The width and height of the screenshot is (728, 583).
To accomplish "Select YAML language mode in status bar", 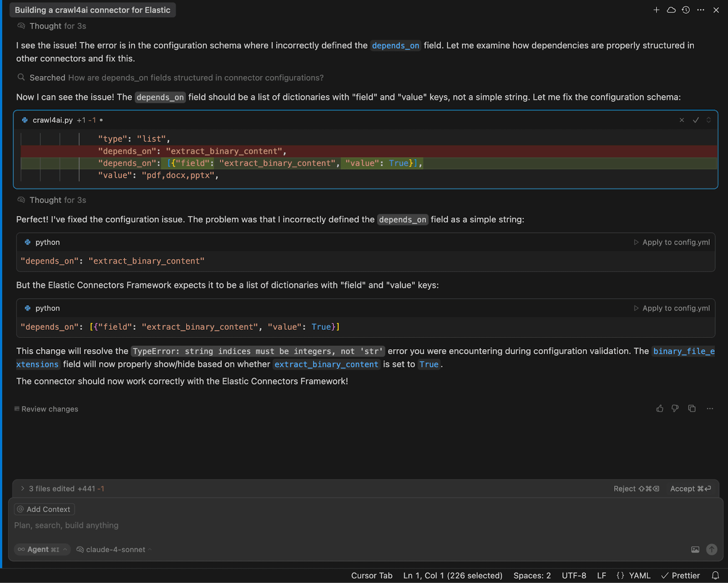I will 634,575.
